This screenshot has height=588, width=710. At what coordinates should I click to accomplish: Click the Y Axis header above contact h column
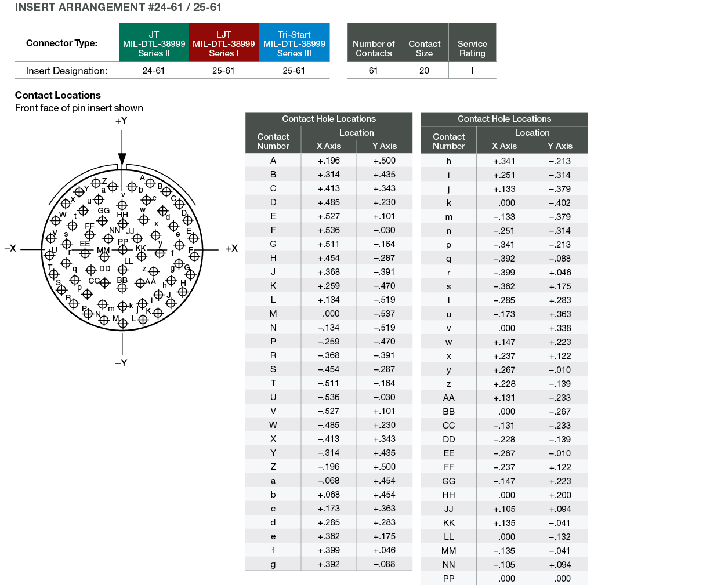click(560, 146)
